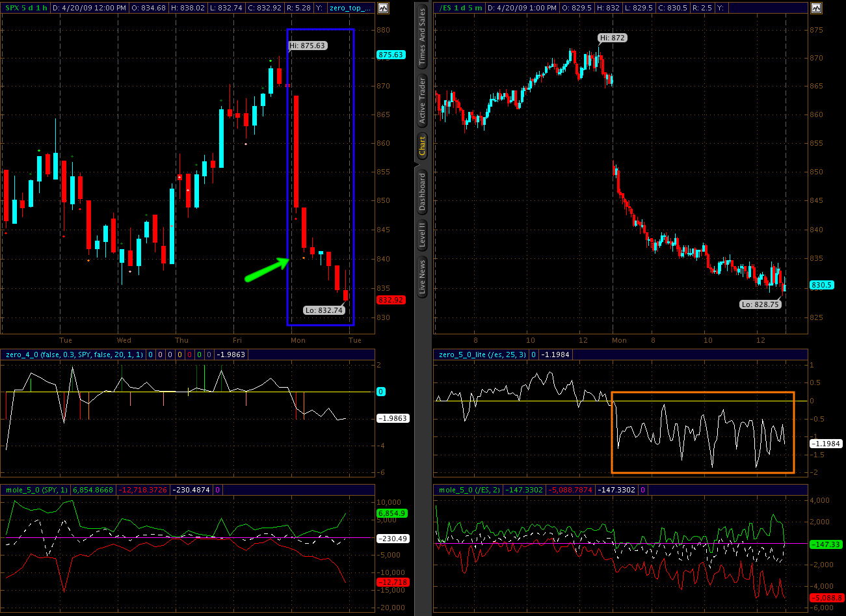The height and width of the screenshot is (616, 846).
Task: Click the cyan 830.5 price tag on /ES axis
Action: 821,285
